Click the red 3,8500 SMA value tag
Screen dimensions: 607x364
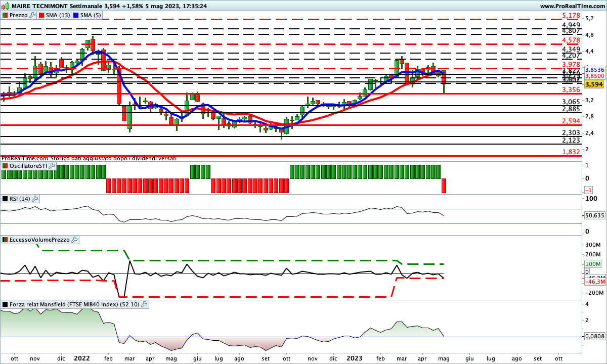tap(594, 76)
